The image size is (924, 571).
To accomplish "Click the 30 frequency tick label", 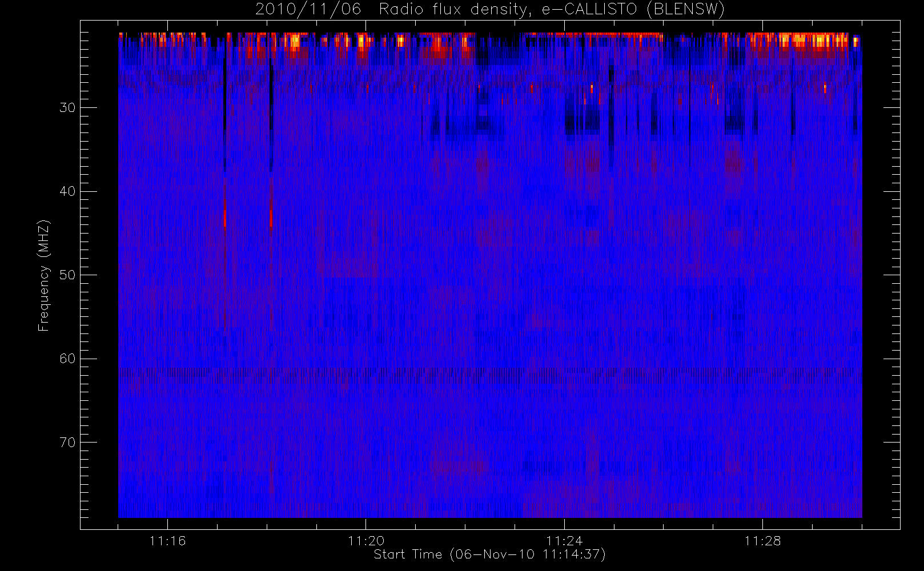I will [x=67, y=108].
